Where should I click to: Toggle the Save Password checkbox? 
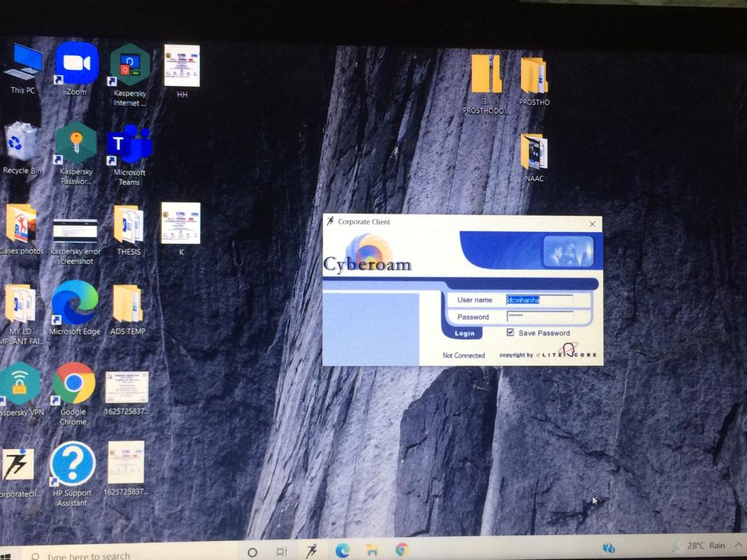click(x=510, y=332)
